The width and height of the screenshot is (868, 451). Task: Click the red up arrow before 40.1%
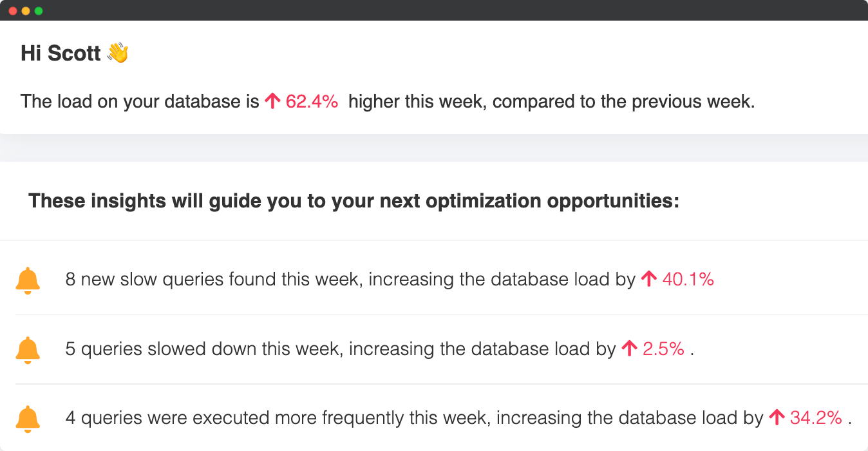(649, 279)
